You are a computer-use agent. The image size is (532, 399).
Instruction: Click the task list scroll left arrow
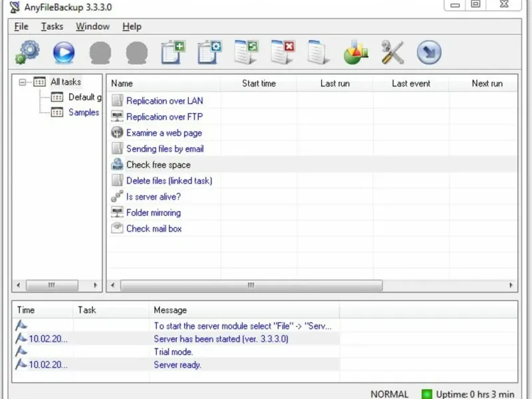point(113,285)
